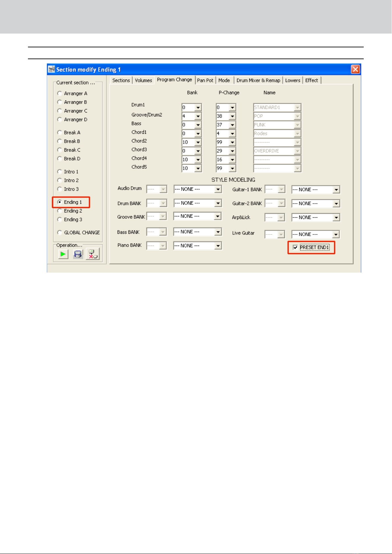Click the green play icon under Operation
The width and height of the screenshot is (392, 554).
pyautogui.click(x=63, y=254)
